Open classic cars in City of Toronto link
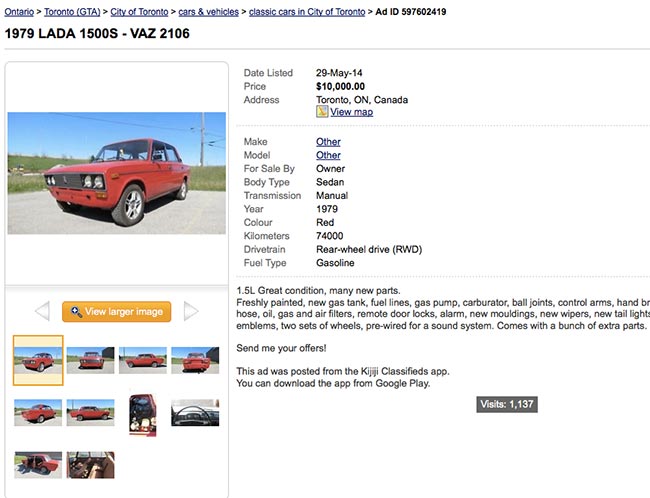This screenshot has height=498, width=650. (x=306, y=12)
